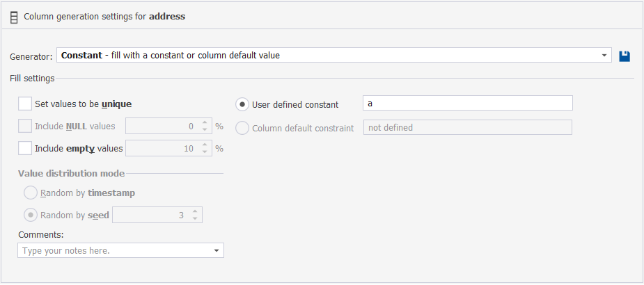Decrease the random seed value

[195, 218]
